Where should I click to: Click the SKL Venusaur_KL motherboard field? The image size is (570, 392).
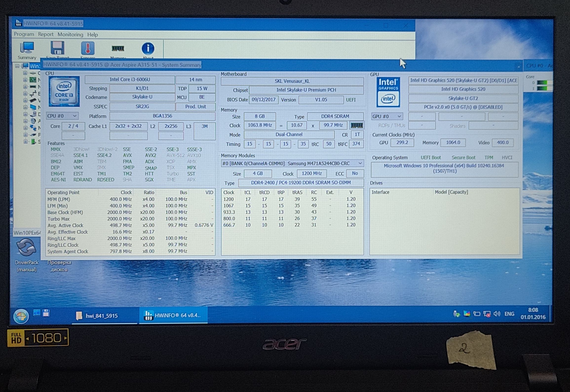pos(292,81)
